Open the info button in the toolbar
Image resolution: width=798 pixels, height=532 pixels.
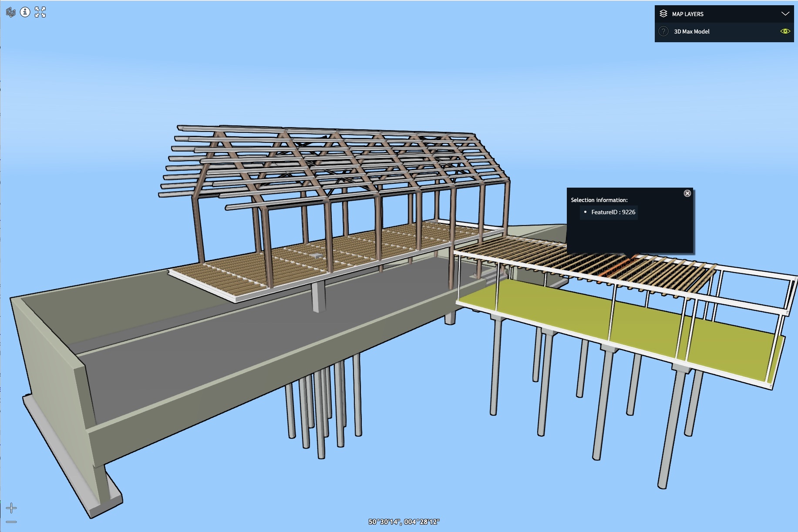point(25,12)
